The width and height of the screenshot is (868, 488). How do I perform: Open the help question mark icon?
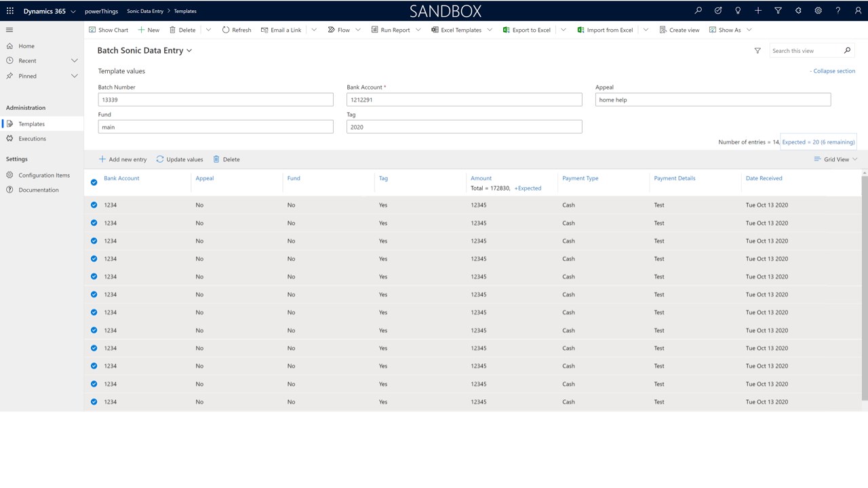(x=838, y=11)
